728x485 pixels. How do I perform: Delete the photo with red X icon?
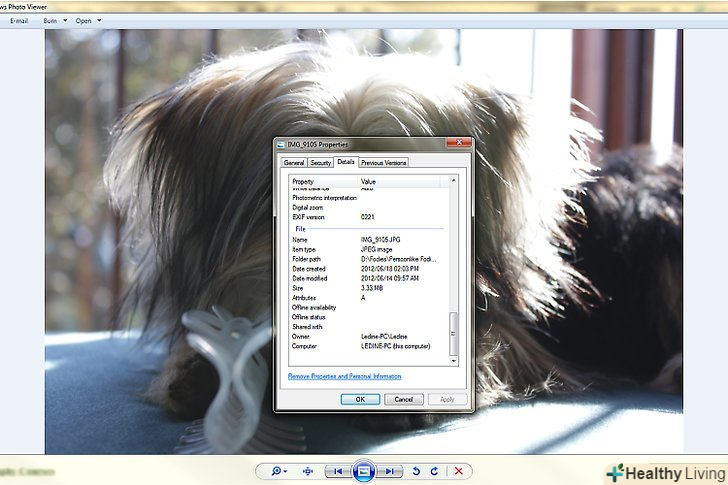point(459,471)
